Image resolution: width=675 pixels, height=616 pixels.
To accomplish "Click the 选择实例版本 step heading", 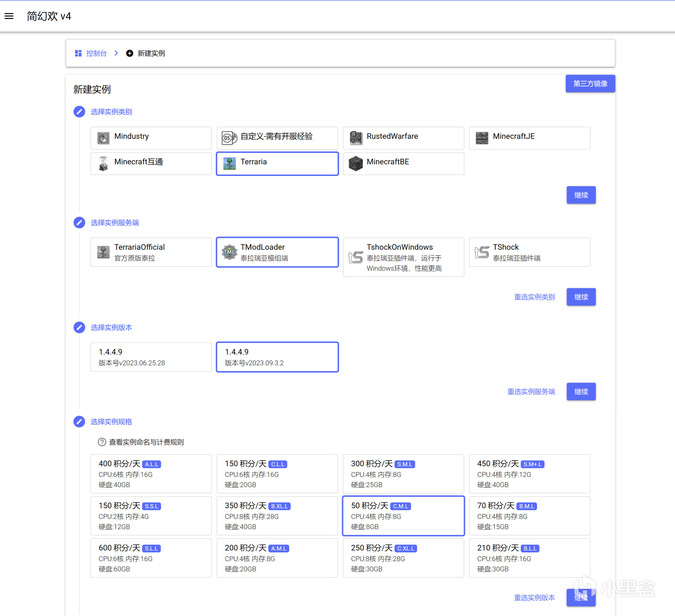I will click(111, 327).
